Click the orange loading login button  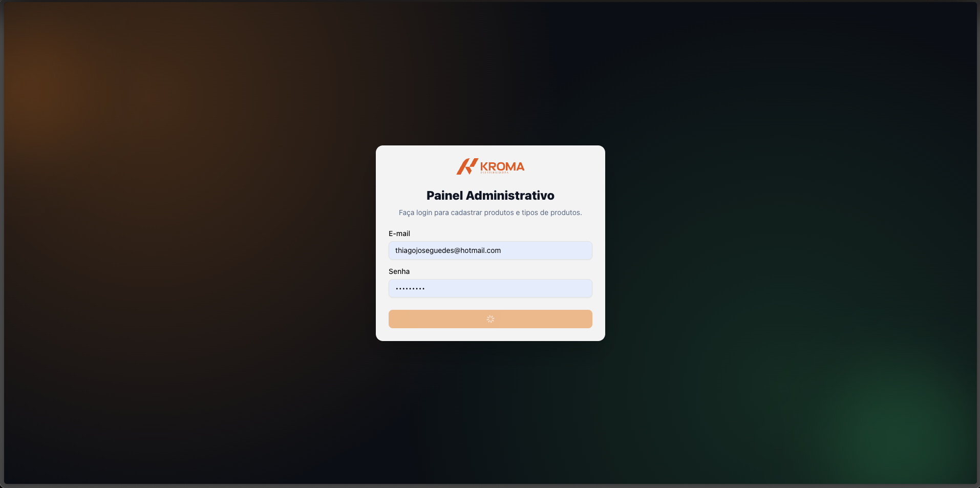click(x=491, y=319)
